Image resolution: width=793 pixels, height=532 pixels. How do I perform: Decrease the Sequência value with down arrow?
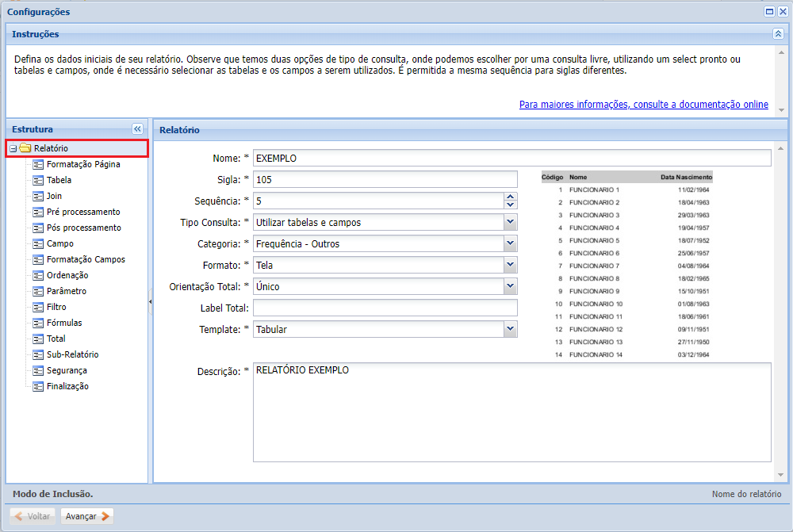(510, 205)
